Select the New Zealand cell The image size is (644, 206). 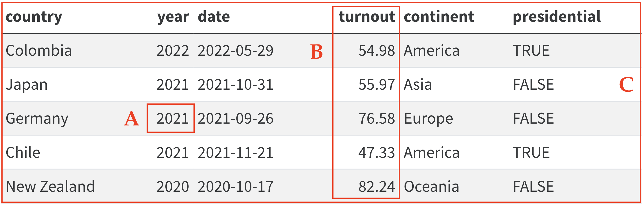(x=50, y=187)
